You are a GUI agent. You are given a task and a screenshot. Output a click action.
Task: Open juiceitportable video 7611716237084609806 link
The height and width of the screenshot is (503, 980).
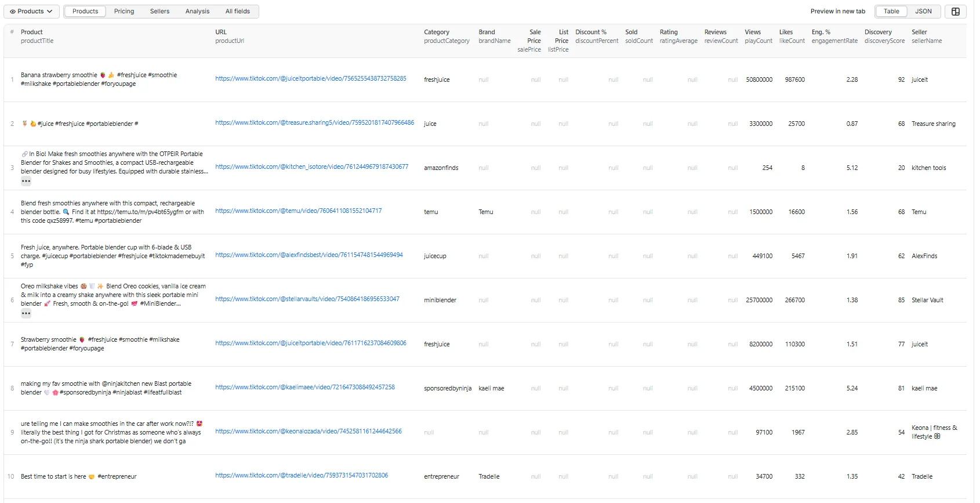click(311, 343)
